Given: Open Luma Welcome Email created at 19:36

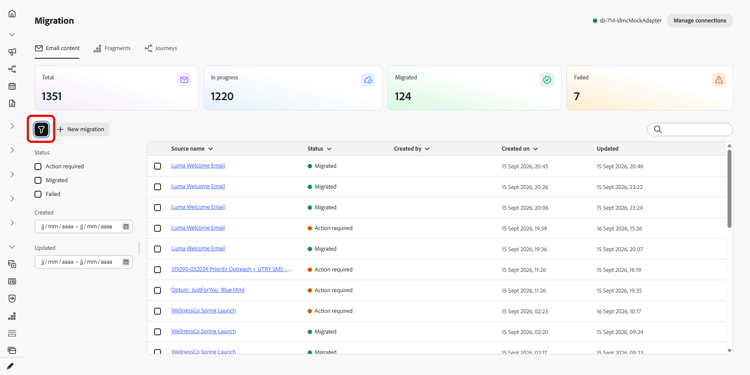Looking at the screenshot, I should 198,248.
